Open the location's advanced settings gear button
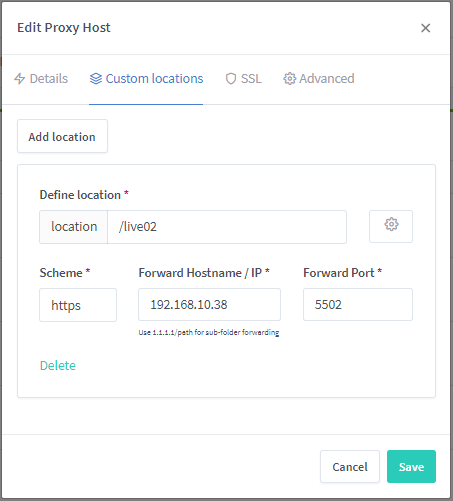This screenshot has height=501, width=453. (391, 226)
